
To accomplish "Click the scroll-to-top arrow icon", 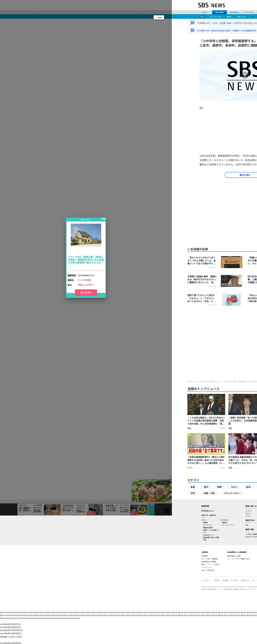I will coord(167,510).
